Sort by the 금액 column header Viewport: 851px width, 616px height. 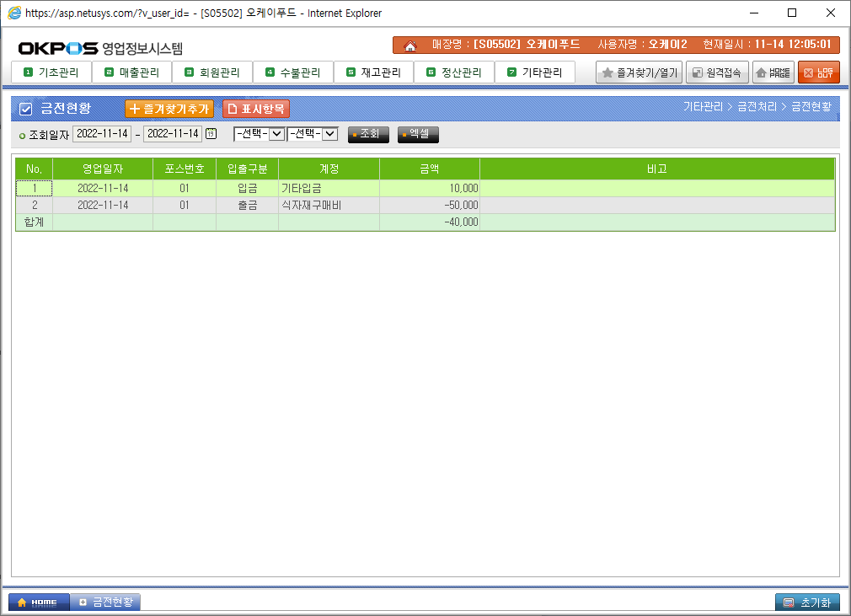429,169
